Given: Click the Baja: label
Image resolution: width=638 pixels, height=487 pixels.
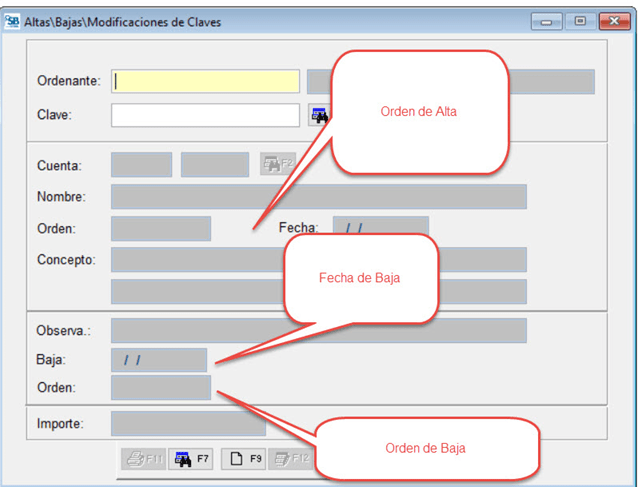Looking at the screenshot, I should click(x=51, y=360).
